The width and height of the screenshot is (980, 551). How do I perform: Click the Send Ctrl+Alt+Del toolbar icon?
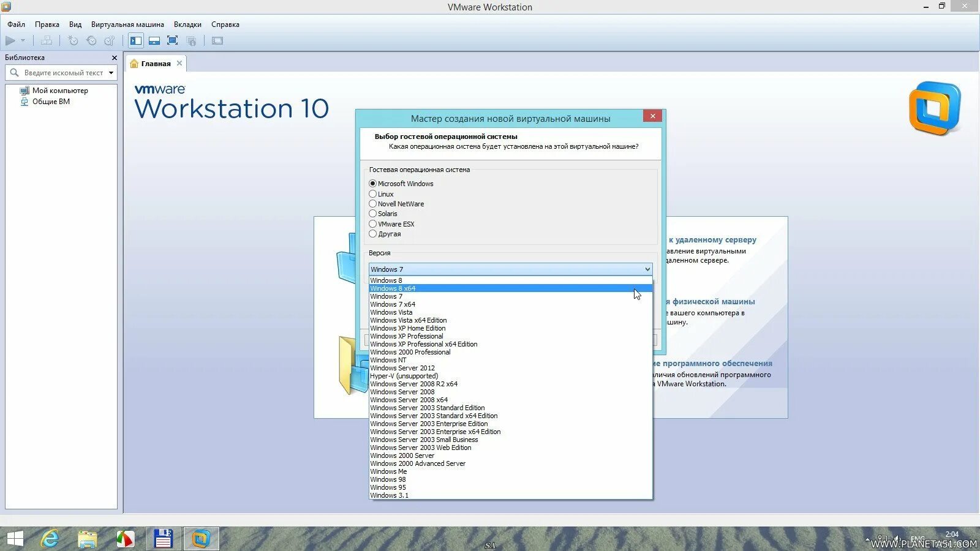(x=47, y=41)
